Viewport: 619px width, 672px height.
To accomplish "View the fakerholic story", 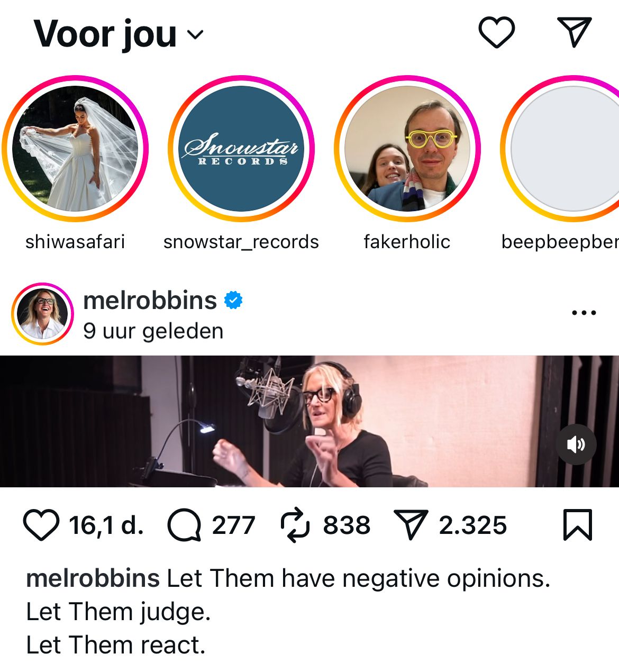I will pyautogui.click(x=407, y=149).
